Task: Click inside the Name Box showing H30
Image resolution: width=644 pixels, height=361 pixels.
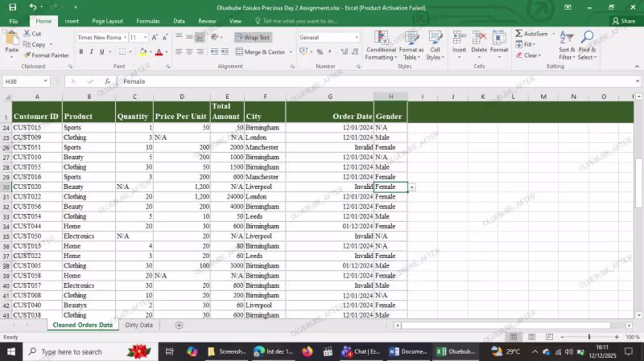Action: (22, 81)
